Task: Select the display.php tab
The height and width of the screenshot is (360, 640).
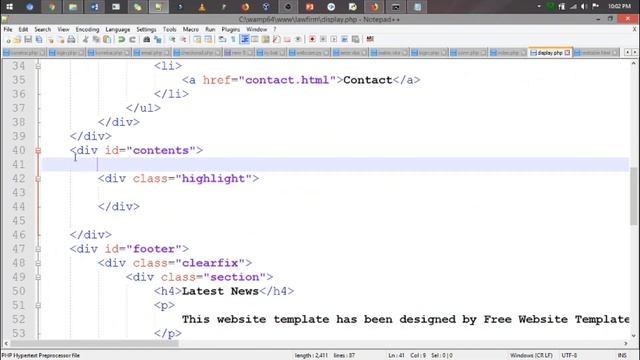Action: tap(549, 53)
